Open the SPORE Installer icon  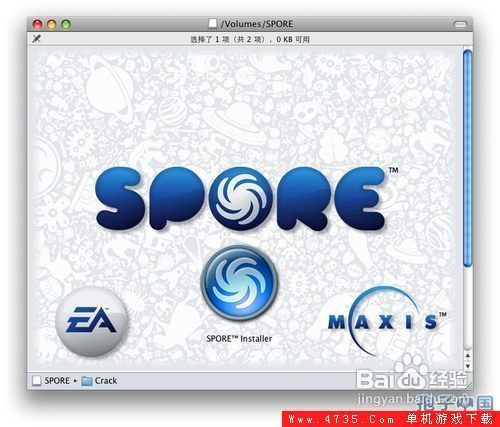(x=239, y=283)
